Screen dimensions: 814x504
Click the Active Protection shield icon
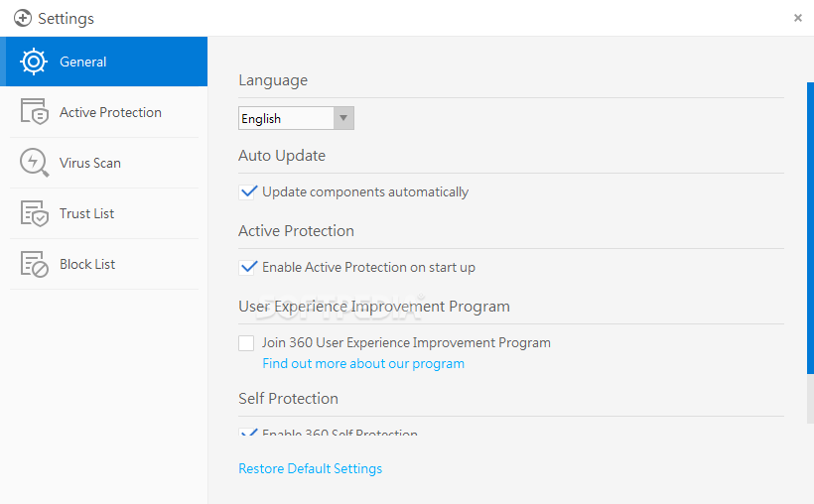[35, 111]
